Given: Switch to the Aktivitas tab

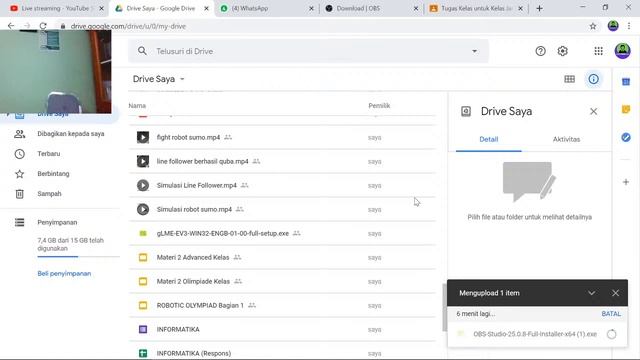Looking at the screenshot, I should coord(566,139).
